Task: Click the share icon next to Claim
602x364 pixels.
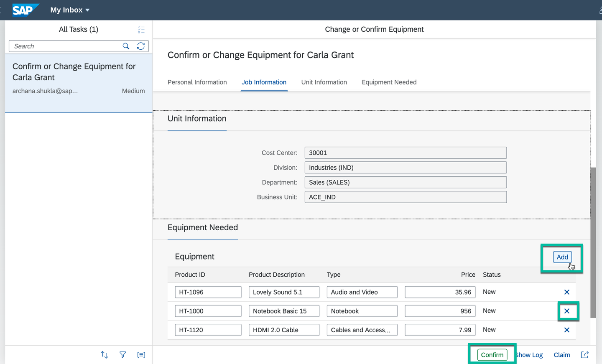Action: [x=585, y=355]
